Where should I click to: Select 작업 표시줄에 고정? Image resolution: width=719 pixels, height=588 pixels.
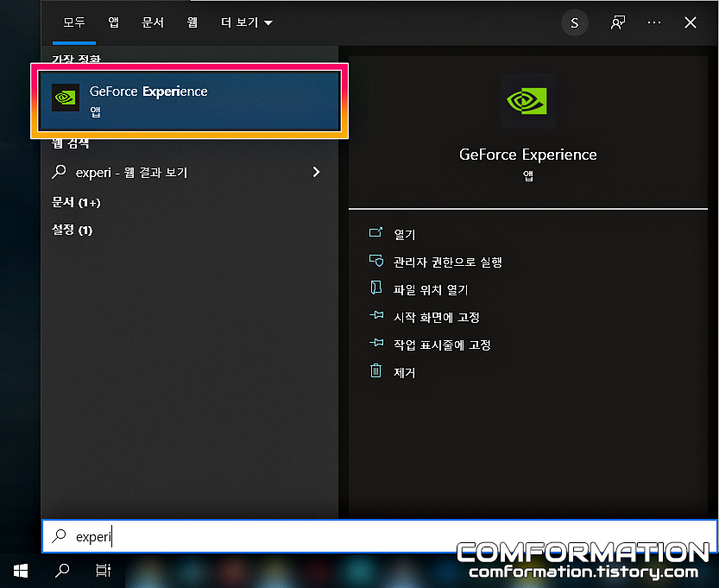[x=442, y=345]
